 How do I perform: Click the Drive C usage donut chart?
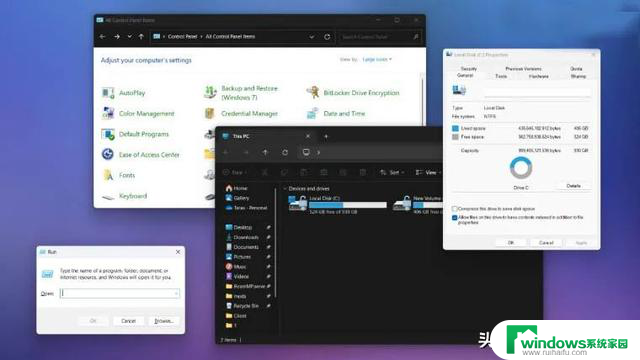click(x=521, y=168)
